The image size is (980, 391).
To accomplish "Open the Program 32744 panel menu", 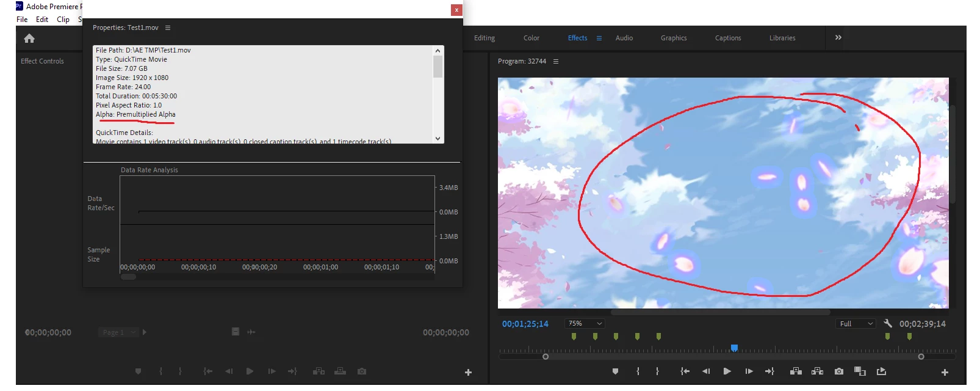I will tap(555, 61).
